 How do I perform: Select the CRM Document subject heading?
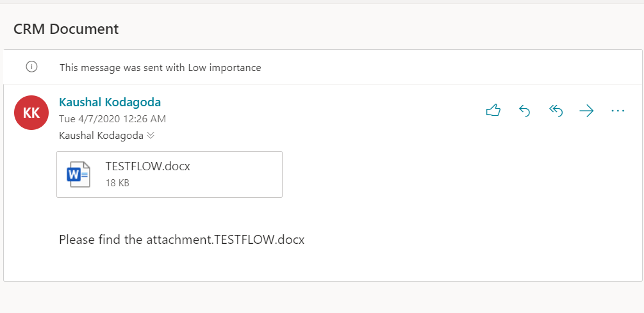coord(66,29)
